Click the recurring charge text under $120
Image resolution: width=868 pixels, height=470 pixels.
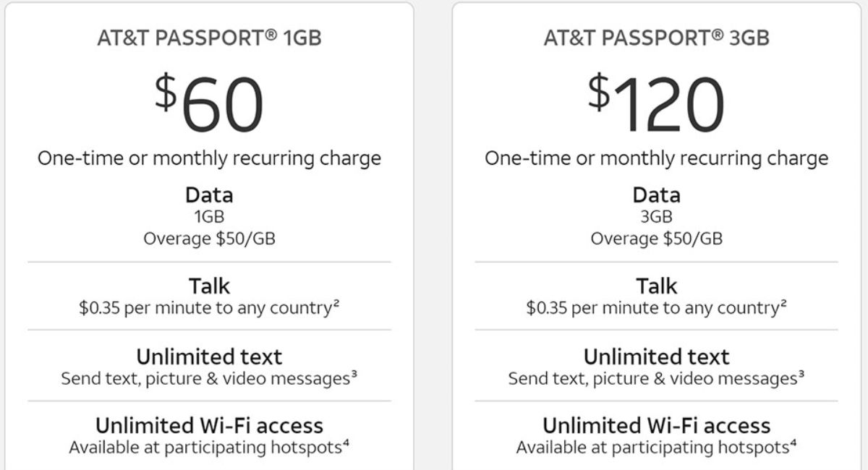[656, 158]
